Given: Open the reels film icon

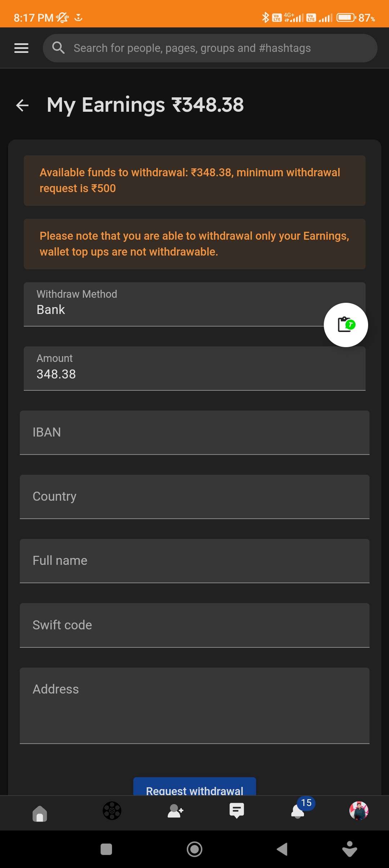Looking at the screenshot, I should [x=112, y=811].
